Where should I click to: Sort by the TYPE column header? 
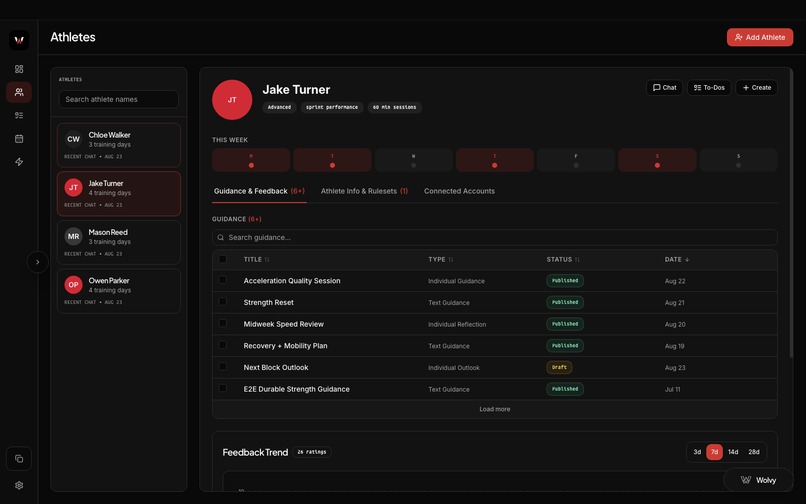441,260
